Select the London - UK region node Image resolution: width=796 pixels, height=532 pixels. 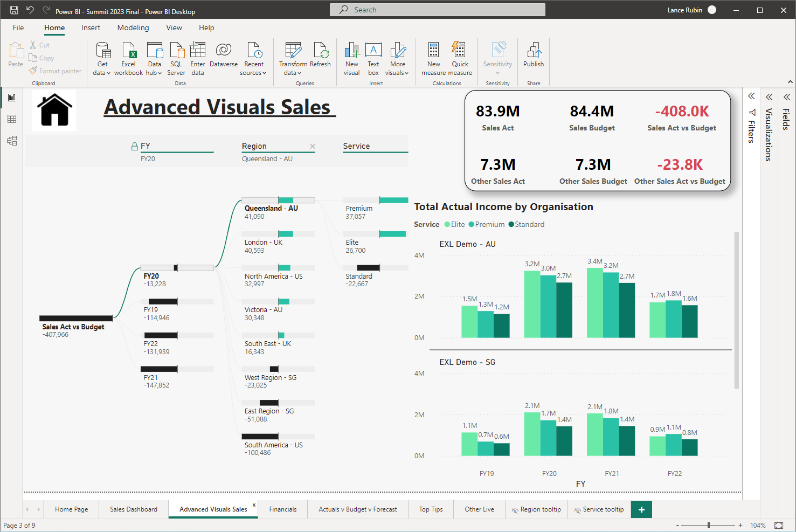coord(278,242)
